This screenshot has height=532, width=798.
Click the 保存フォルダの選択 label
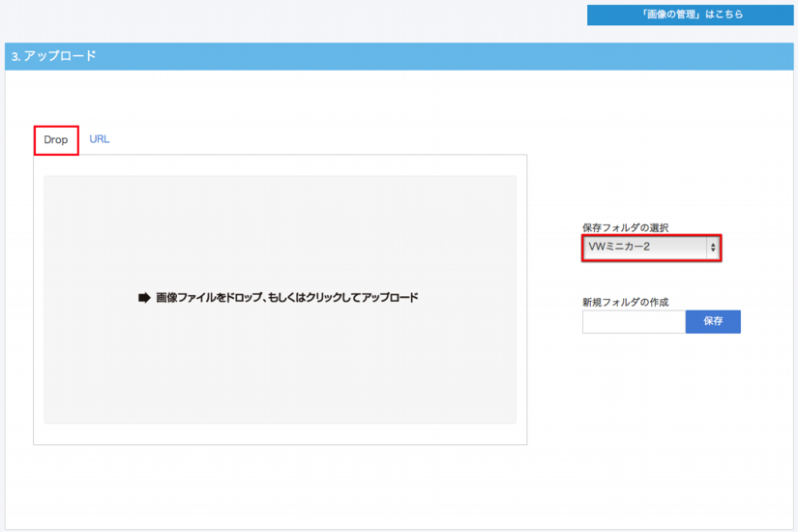(x=625, y=228)
